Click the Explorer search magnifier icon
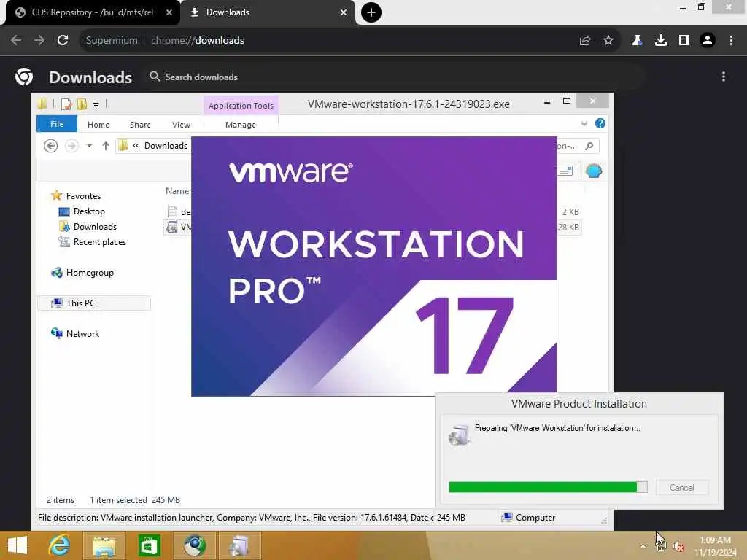 coord(589,146)
